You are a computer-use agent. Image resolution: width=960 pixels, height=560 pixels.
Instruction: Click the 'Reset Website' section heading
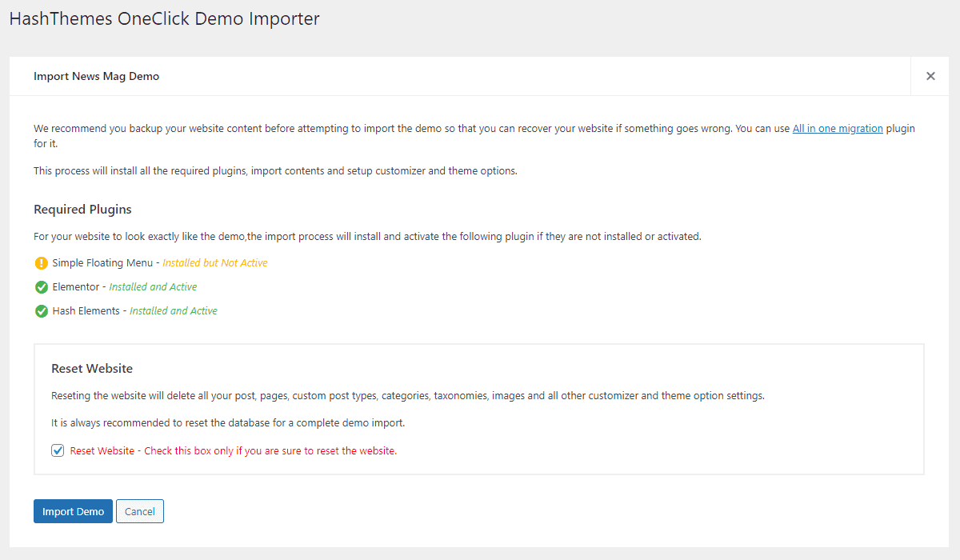[92, 369]
